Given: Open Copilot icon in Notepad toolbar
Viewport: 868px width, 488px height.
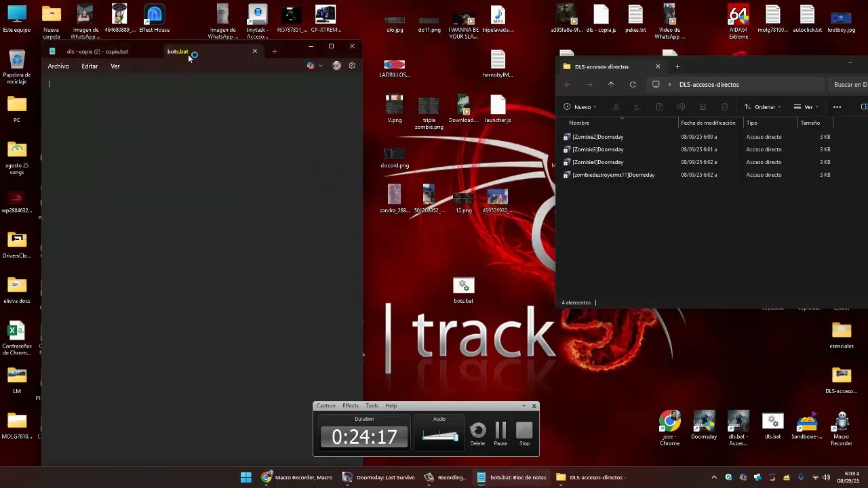Looking at the screenshot, I should pos(311,66).
